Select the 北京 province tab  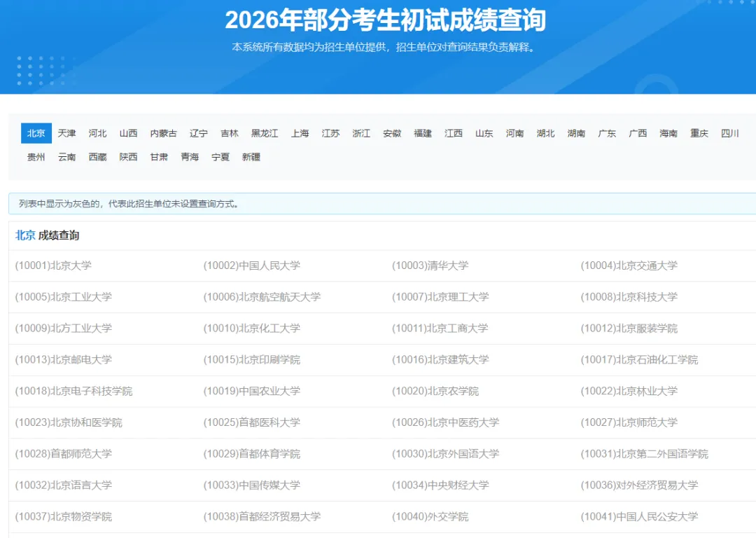tap(36, 133)
